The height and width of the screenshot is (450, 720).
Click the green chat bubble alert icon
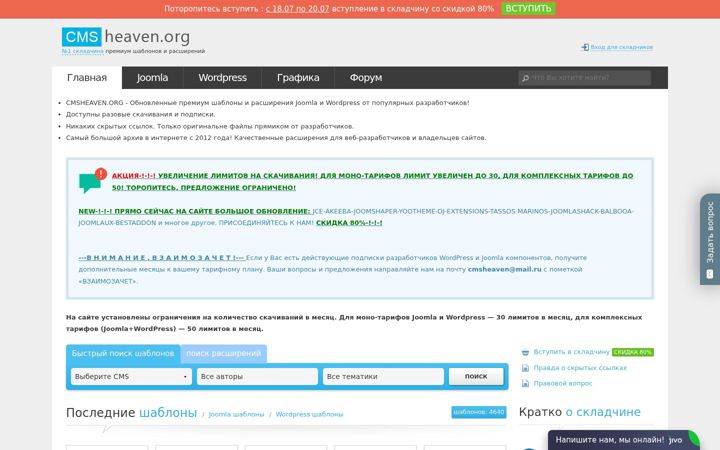(93, 180)
